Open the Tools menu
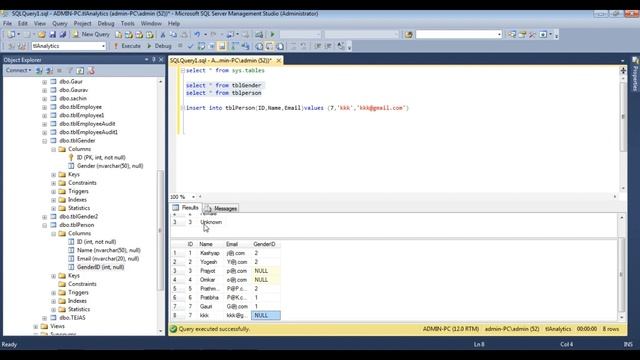Screen dimensions: 640x360 pyautogui.click(x=127, y=24)
